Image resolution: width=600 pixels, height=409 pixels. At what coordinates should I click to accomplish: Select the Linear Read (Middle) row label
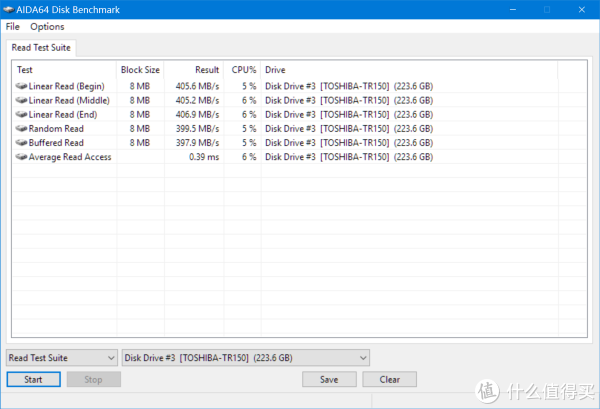pos(69,101)
